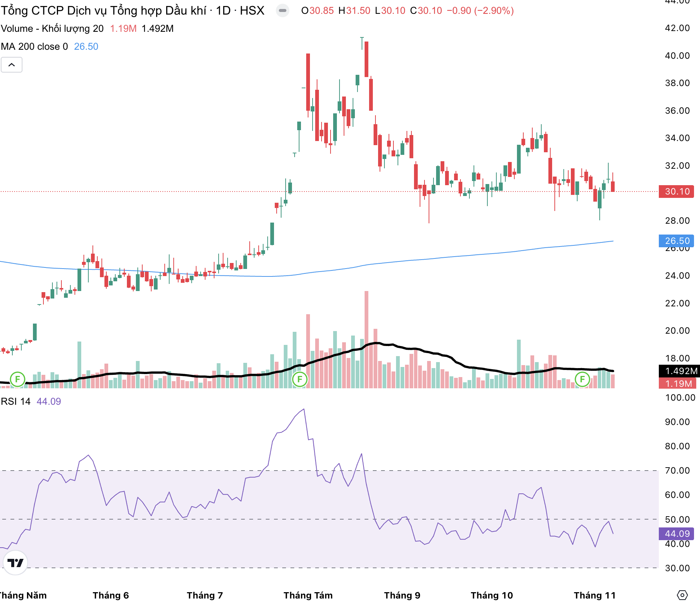Viewport: 700px width, 603px height.
Task: Select the RSI 14 indicator legend
Action: tap(16, 401)
